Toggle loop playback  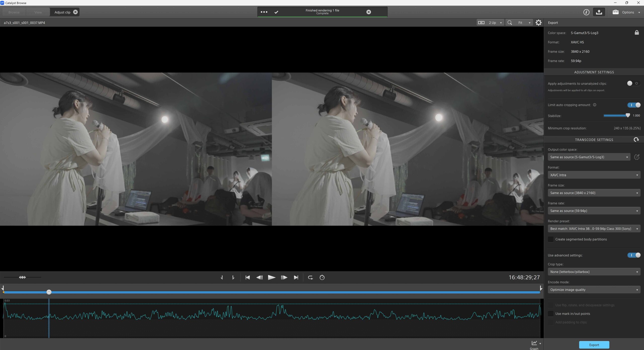(x=310, y=277)
